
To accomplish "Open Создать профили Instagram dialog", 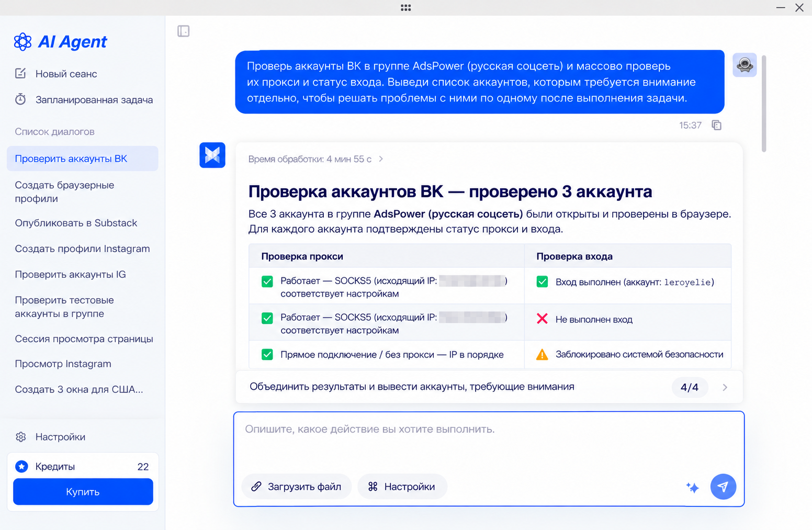I will point(83,249).
